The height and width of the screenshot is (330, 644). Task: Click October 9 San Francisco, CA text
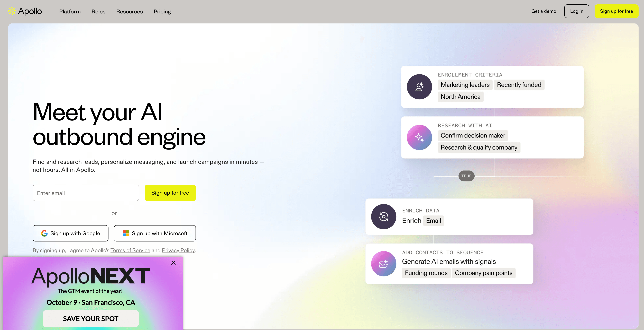tap(91, 302)
